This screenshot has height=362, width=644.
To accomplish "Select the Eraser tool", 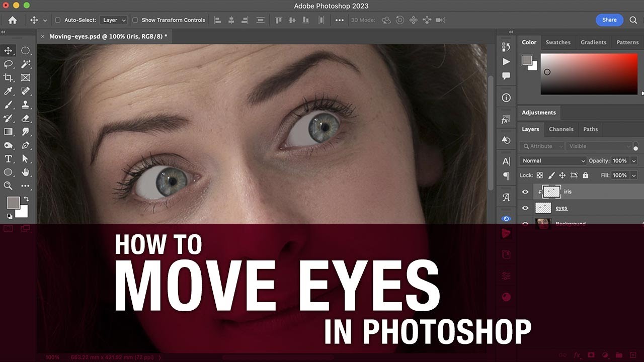I will coord(26,119).
